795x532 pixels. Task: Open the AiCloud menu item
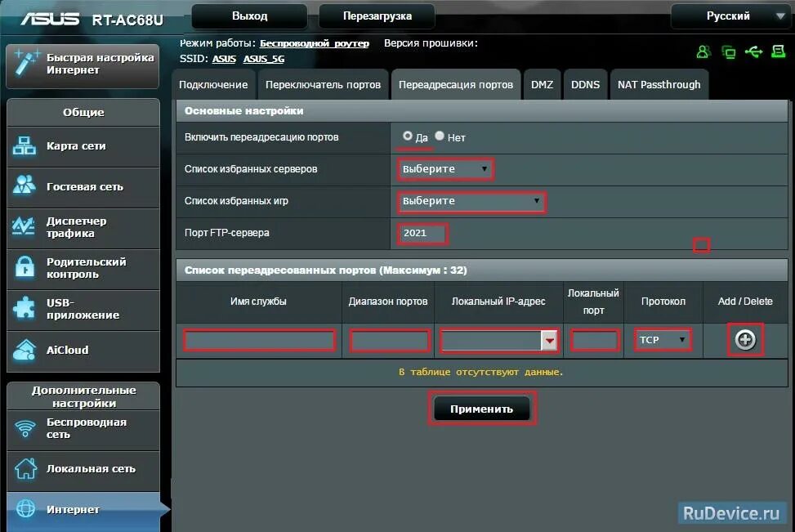83,351
